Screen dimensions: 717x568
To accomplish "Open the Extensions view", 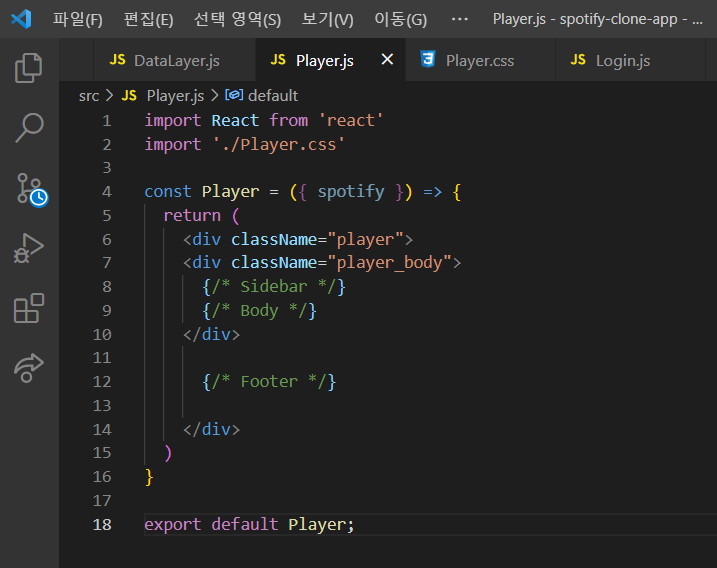I will [29, 308].
